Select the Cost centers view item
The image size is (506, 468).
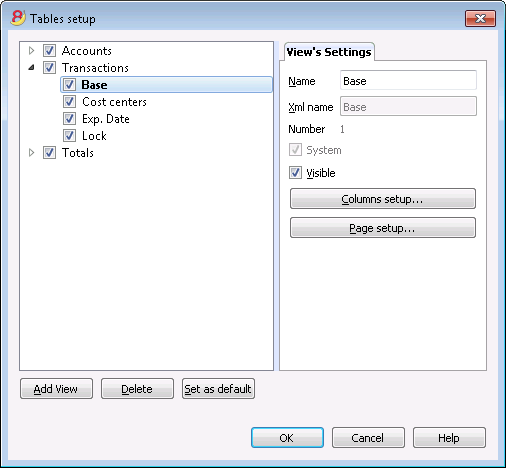(x=114, y=102)
